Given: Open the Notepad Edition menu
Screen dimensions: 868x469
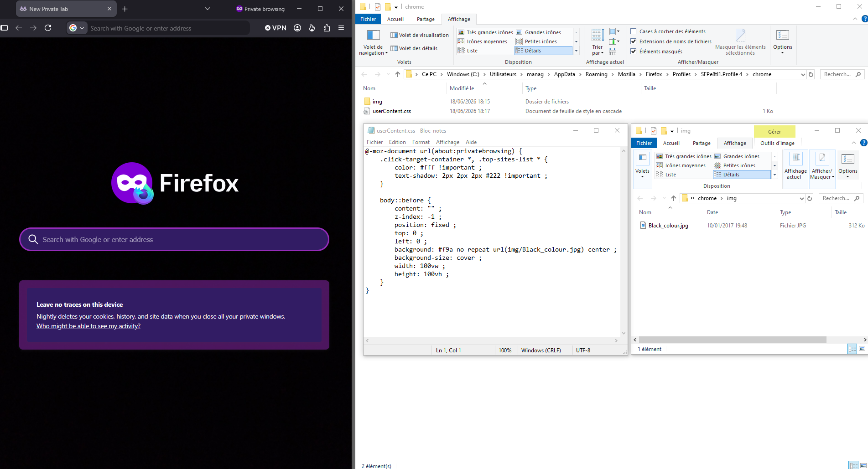Looking at the screenshot, I should coord(397,142).
